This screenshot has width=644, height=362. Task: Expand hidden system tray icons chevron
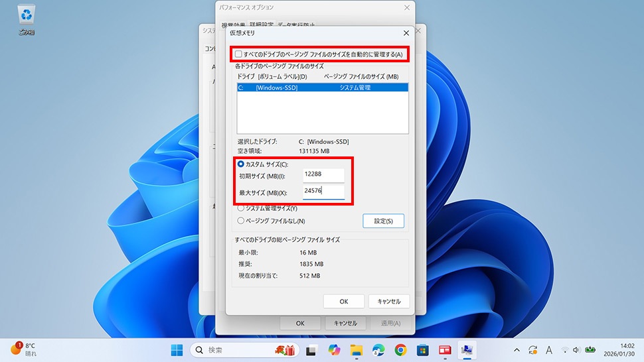[517, 349]
